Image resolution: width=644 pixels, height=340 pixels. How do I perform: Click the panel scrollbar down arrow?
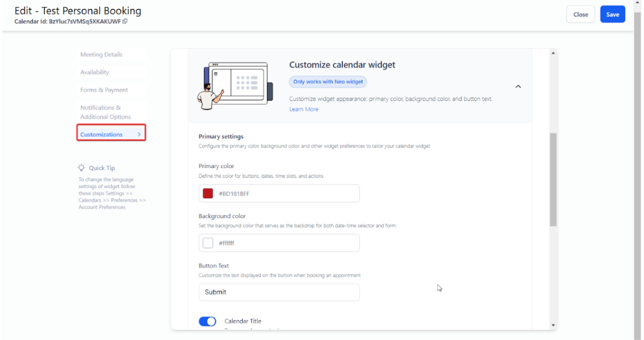click(x=553, y=325)
